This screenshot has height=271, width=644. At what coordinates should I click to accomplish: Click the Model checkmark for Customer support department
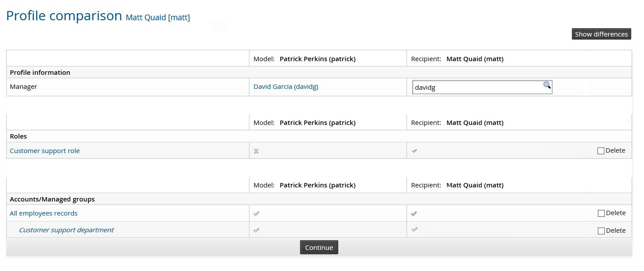(256, 229)
